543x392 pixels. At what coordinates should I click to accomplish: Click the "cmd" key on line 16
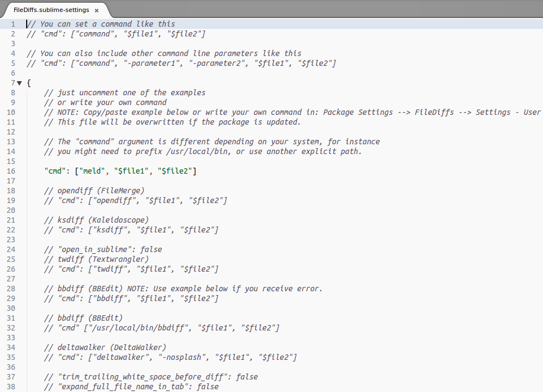(55, 171)
